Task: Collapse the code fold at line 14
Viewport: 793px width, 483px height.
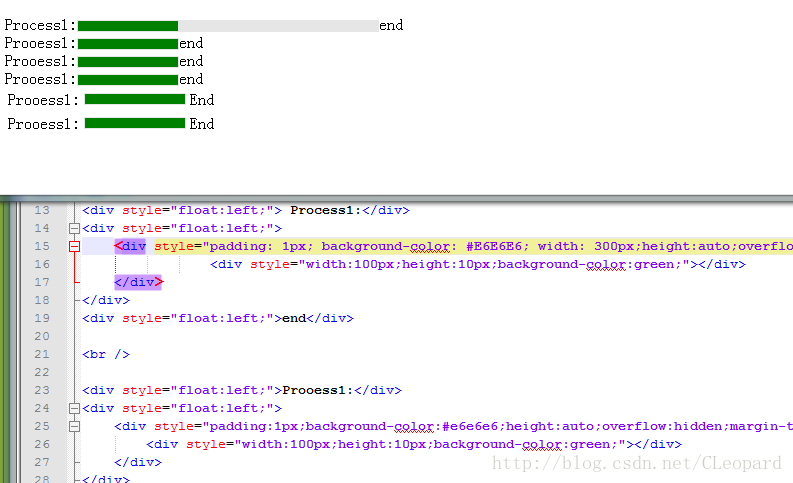Action: click(74, 229)
